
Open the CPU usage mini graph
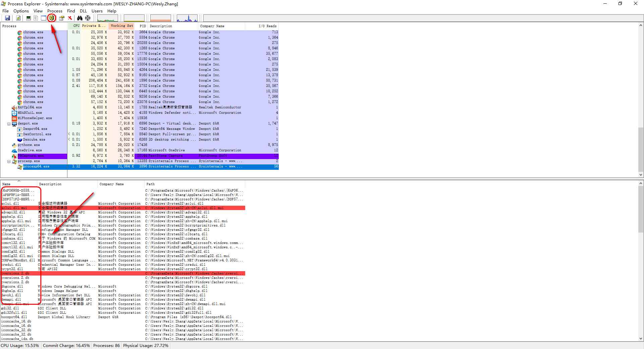coord(107,18)
